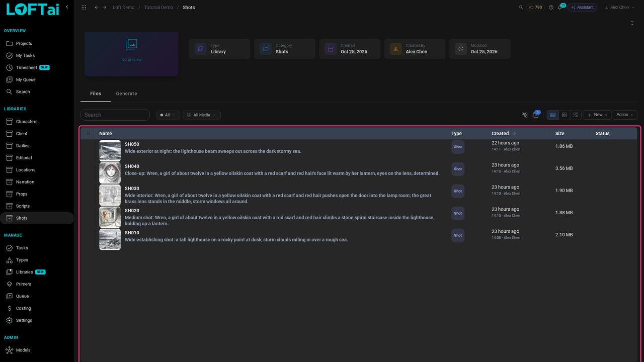The height and width of the screenshot is (362, 644).
Task: Open the Alex Chen user menu
Action: (x=619, y=8)
